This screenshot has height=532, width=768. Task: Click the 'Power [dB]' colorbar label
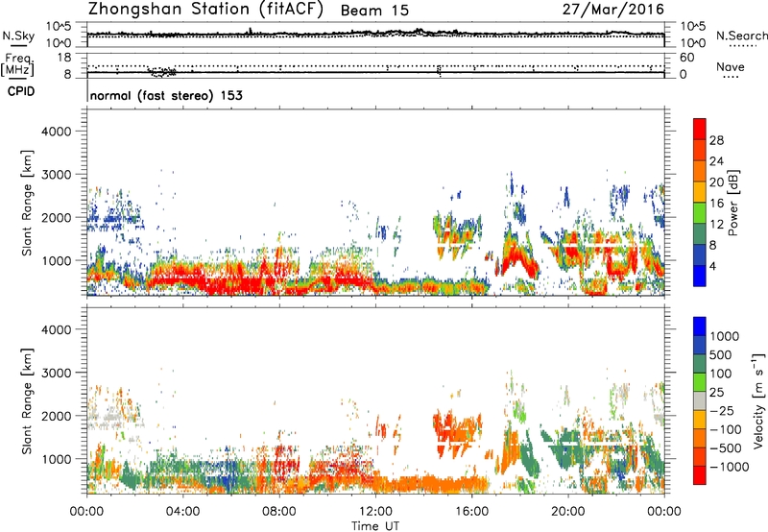click(x=732, y=203)
